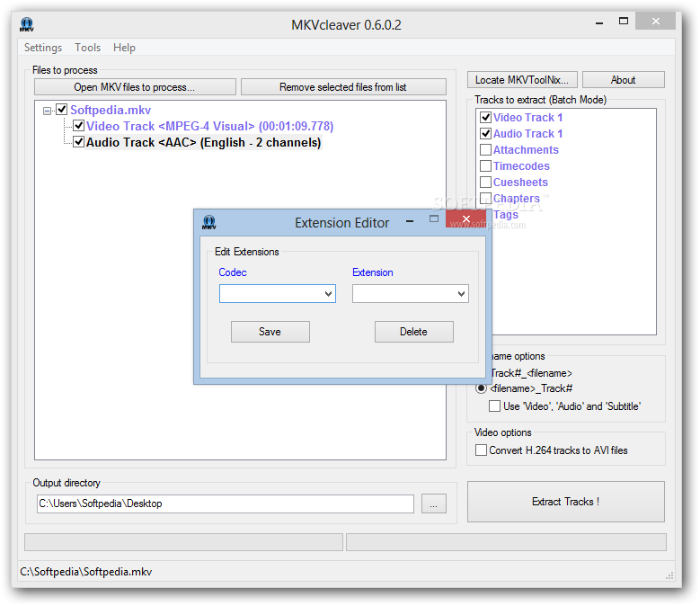Enable Timecodes extraction checkbox

[486, 166]
